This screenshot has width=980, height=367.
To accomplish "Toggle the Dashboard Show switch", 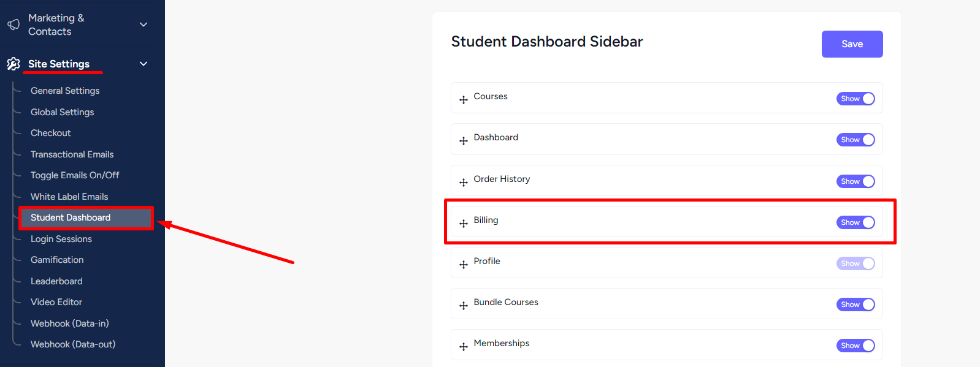I will pyautogui.click(x=856, y=140).
